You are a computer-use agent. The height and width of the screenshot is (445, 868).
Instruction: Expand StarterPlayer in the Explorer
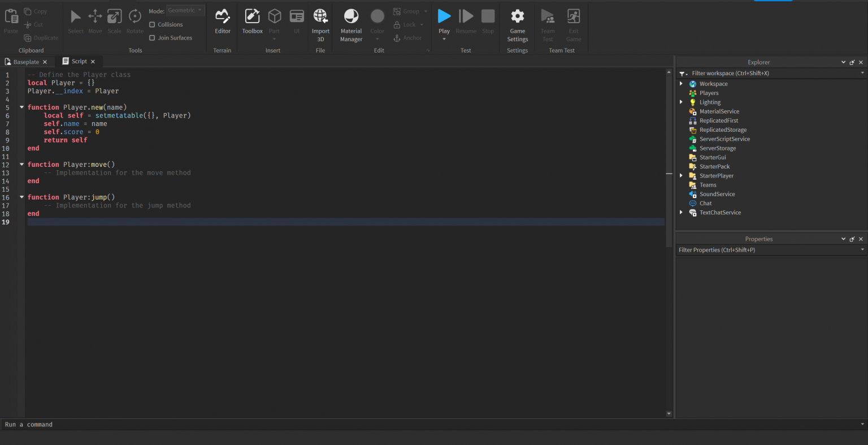(681, 175)
